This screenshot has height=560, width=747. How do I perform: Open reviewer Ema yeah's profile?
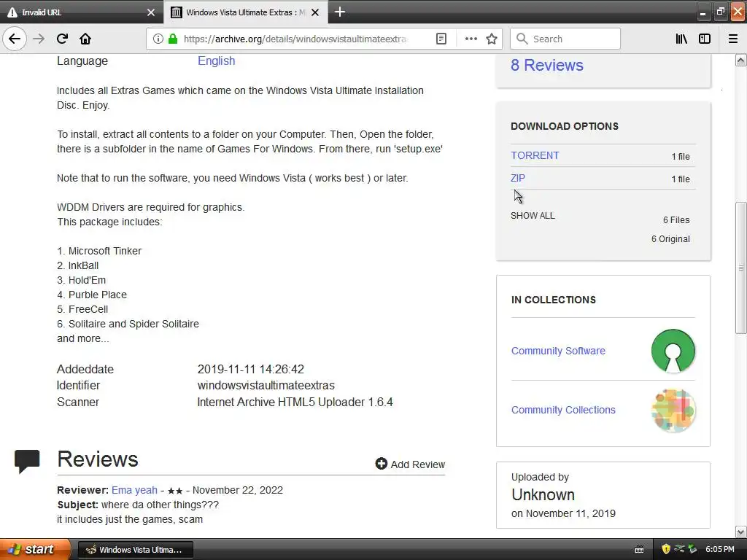click(134, 490)
